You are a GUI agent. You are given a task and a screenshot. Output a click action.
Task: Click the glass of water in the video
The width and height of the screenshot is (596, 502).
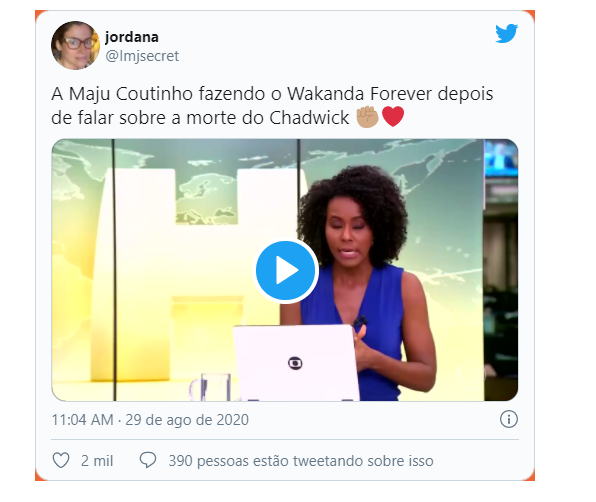click(x=212, y=386)
